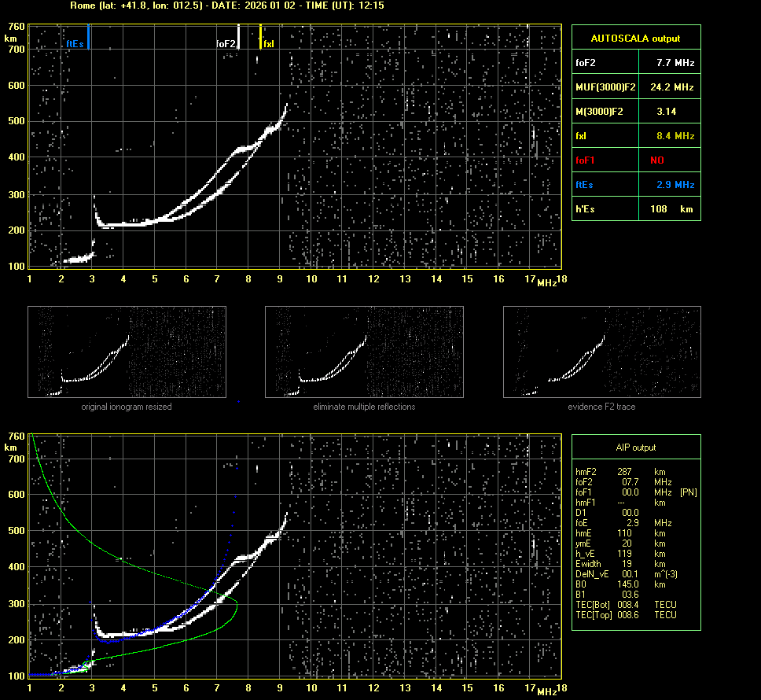This screenshot has height=700, width=761.
Task: Click the blue ftEs marker line
Action: click(89, 36)
